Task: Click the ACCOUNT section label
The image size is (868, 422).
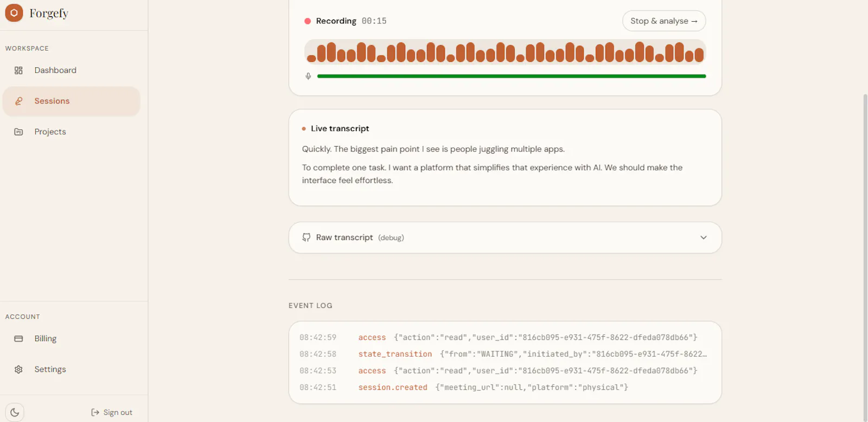Action: coord(23,317)
